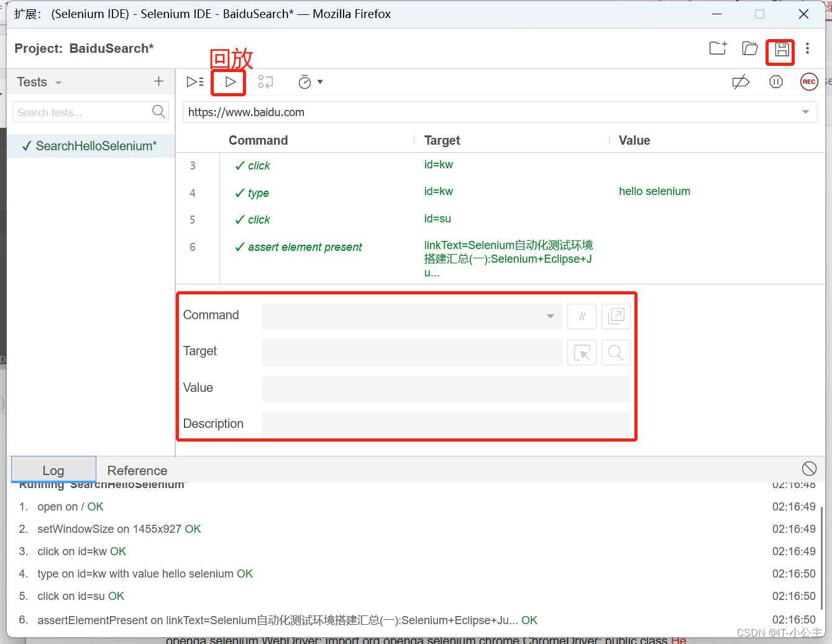Step over the current command
832x644 pixels.
(x=265, y=82)
